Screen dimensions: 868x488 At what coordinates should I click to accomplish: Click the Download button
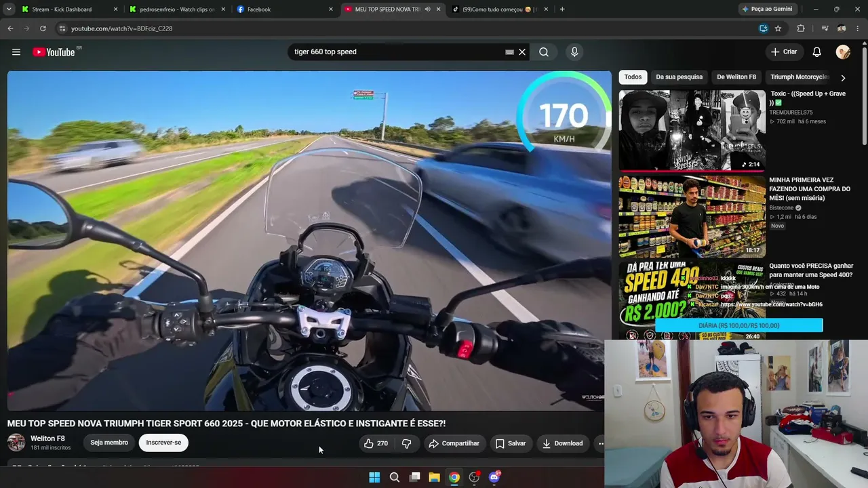562,443
